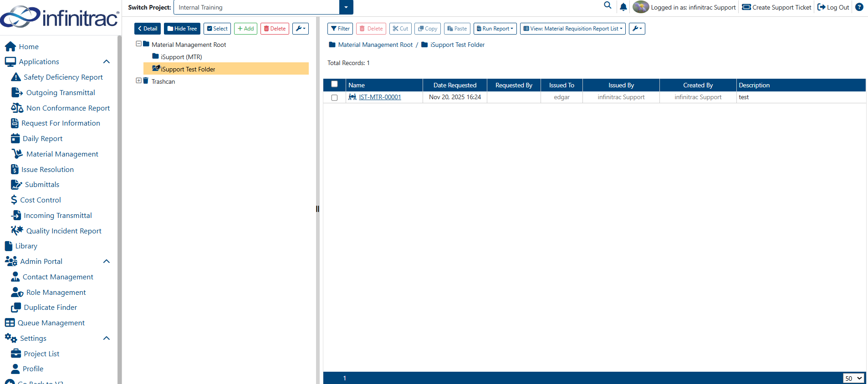Collapse the Settings section
This screenshot has width=868, height=384.
coord(107,338)
